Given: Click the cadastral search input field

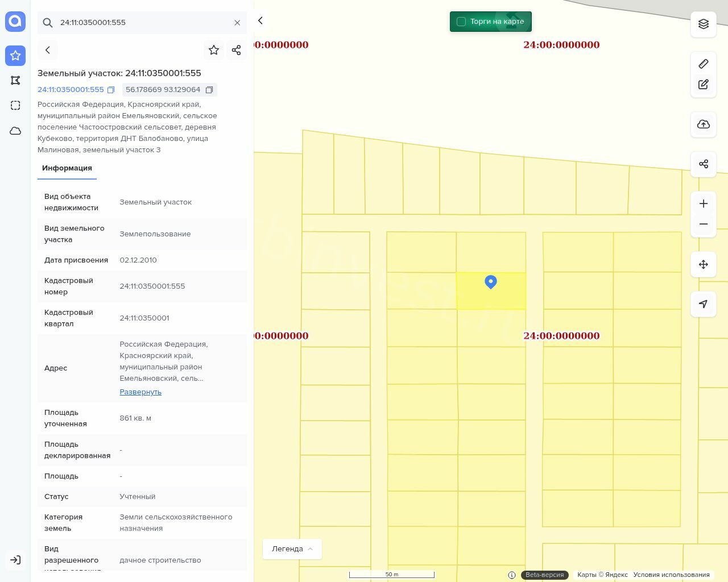Looking at the screenshot, I should pos(142,23).
